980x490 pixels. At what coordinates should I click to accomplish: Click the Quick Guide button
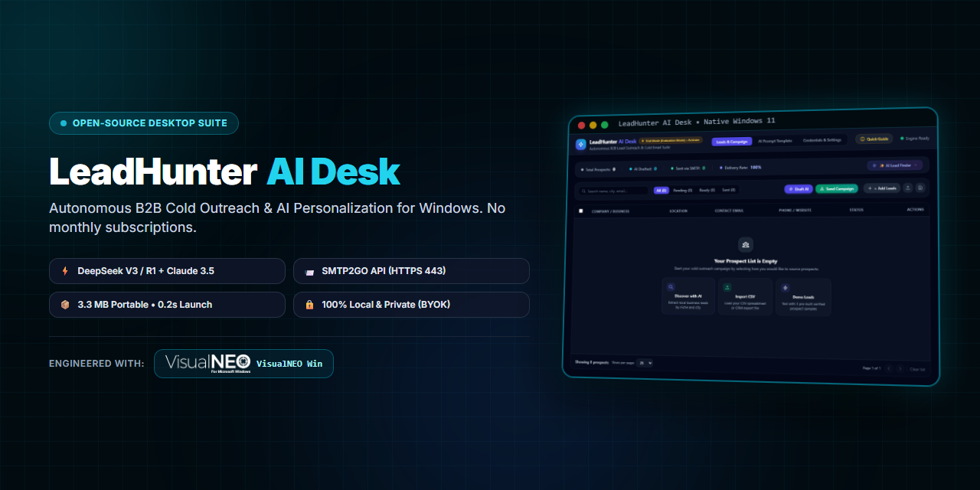click(x=874, y=139)
